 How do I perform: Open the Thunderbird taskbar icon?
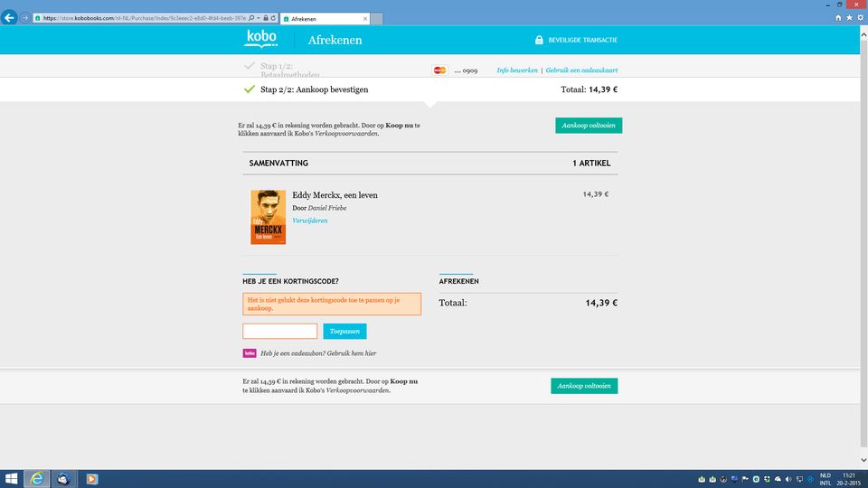63,479
